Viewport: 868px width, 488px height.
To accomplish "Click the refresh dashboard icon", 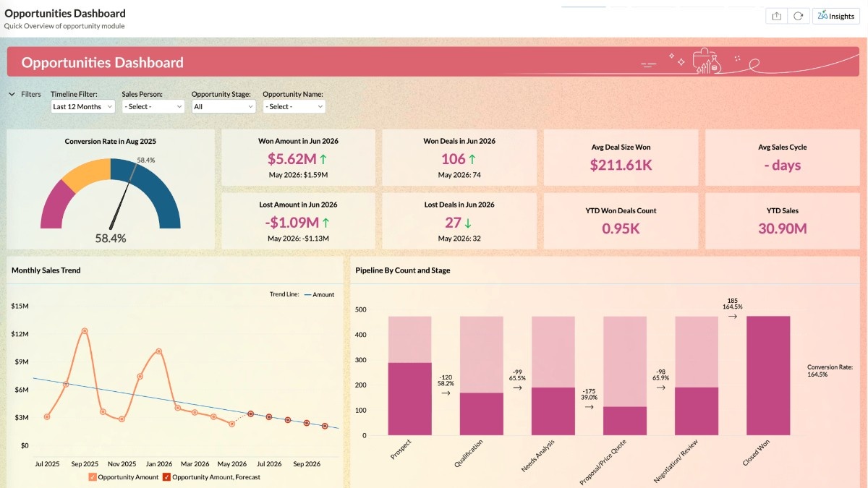I will click(798, 16).
